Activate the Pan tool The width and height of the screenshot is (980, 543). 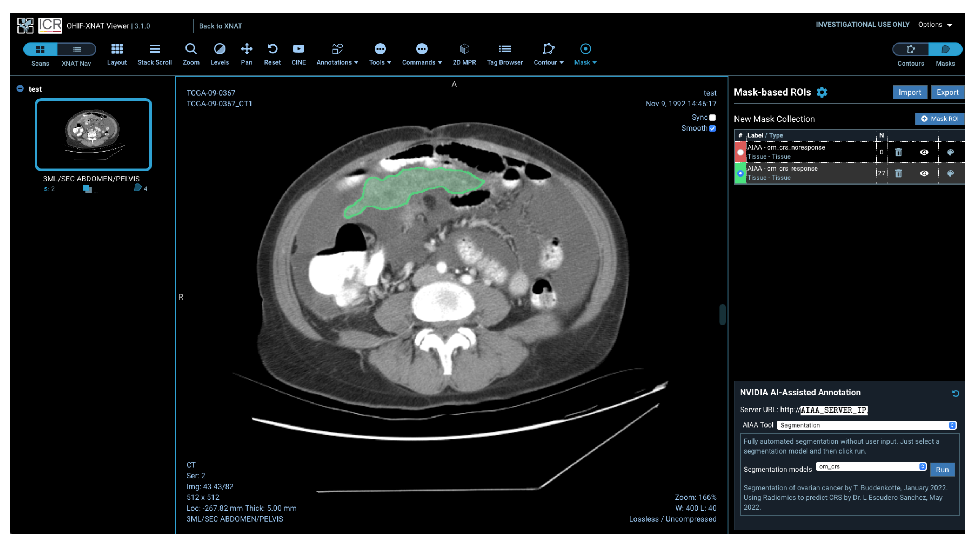point(246,53)
